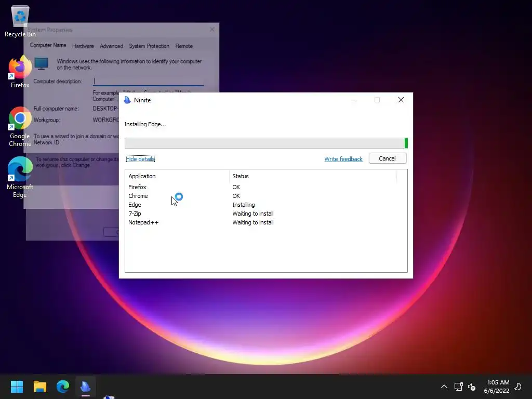Select the Microsoft Edge desktop shortcut
The width and height of the screenshot is (532, 399).
coord(20,178)
